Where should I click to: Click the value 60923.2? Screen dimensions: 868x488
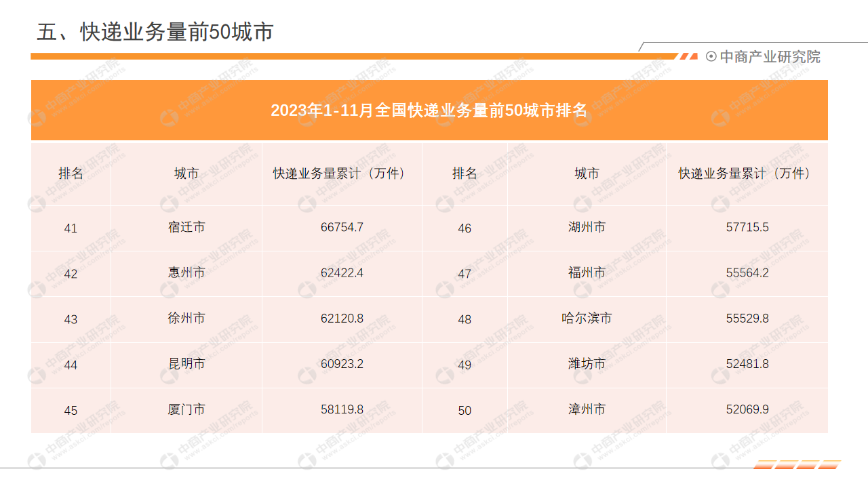tap(342, 364)
